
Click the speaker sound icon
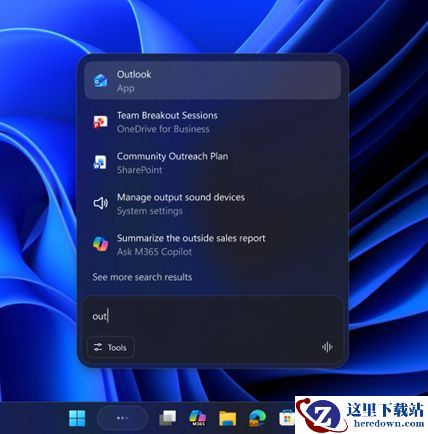[100, 203]
